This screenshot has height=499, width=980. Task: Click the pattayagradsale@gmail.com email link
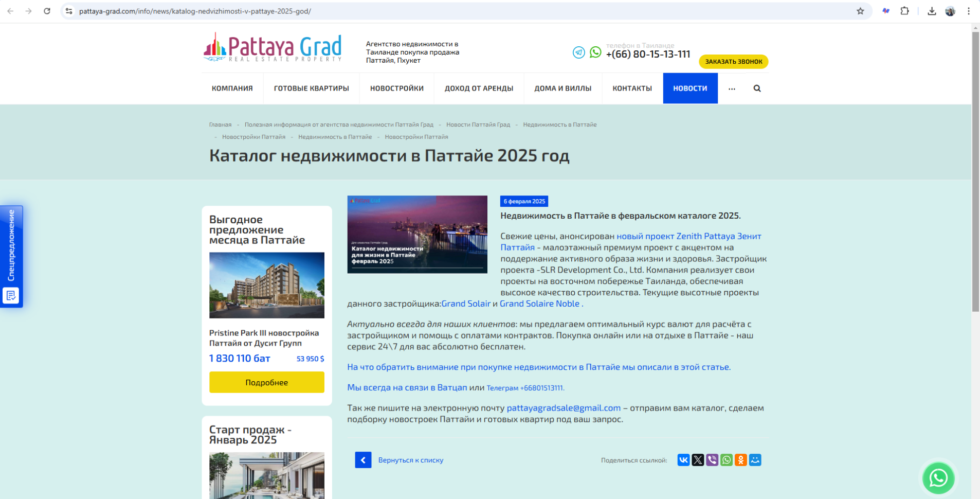[x=564, y=408]
